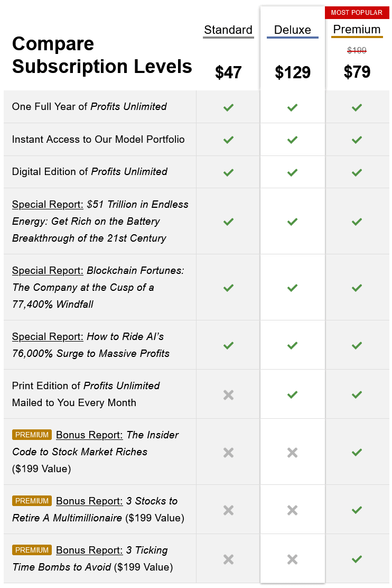This screenshot has width=392, height=588.
Task: Open Bonus Report link for The Insider Code
Action: (x=89, y=435)
